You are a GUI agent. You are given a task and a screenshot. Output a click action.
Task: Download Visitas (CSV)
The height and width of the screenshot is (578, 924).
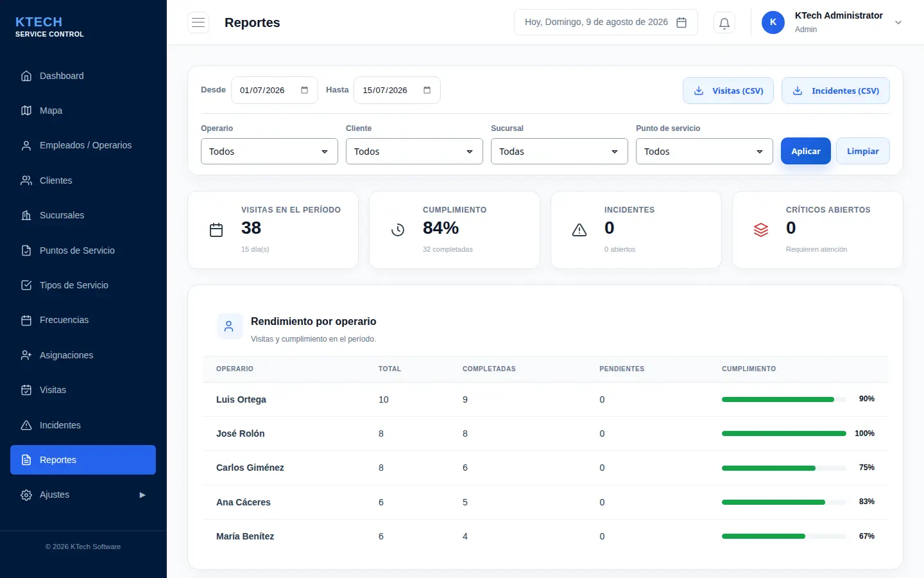point(728,91)
